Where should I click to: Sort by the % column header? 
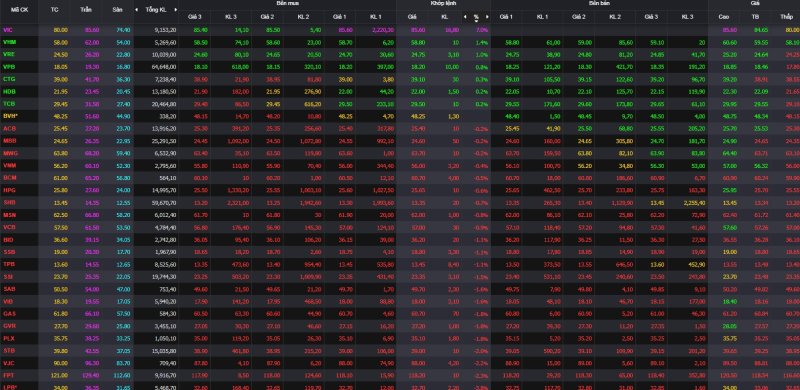(x=476, y=17)
